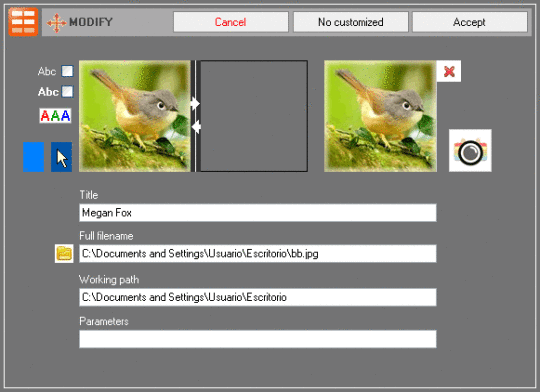Toggle the bold Abc text checkbox
Image resolution: width=540 pixels, height=392 pixels.
click(67, 92)
